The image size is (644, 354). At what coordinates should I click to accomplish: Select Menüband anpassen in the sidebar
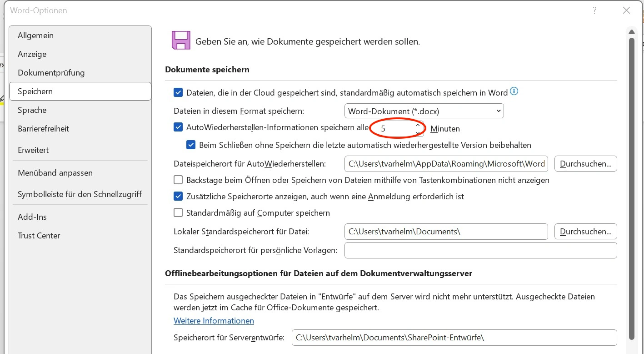tap(55, 173)
